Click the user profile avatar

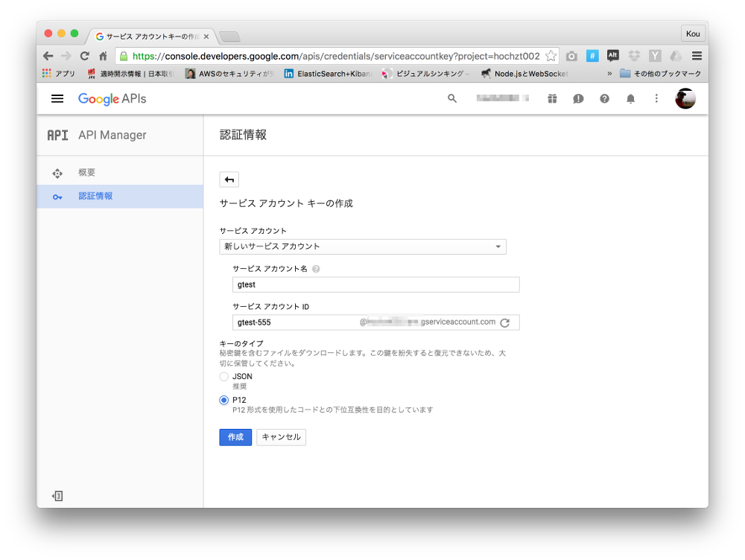(685, 98)
